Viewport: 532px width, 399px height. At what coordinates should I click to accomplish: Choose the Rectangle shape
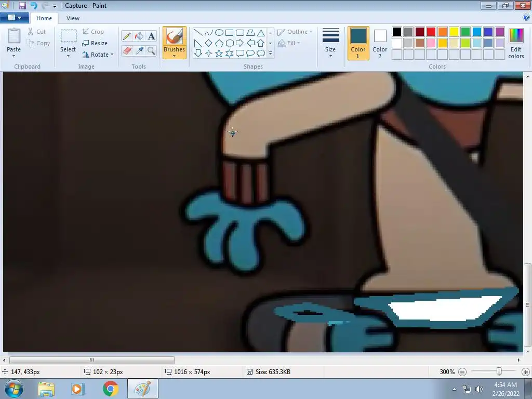click(x=229, y=33)
